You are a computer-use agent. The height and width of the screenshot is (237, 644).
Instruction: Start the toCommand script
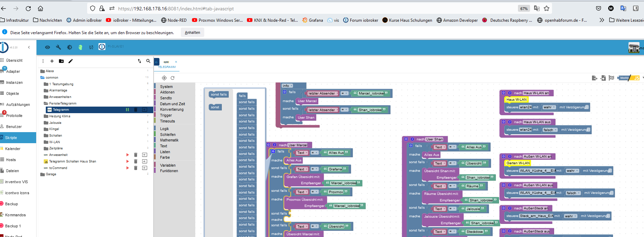tap(127, 168)
